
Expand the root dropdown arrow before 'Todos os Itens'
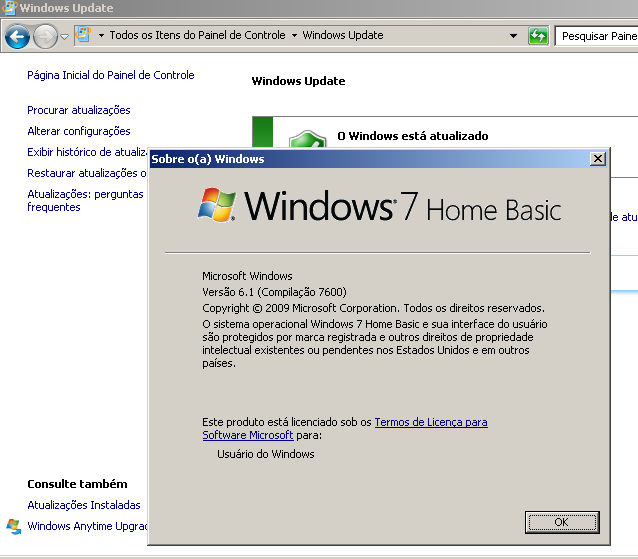(101, 36)
